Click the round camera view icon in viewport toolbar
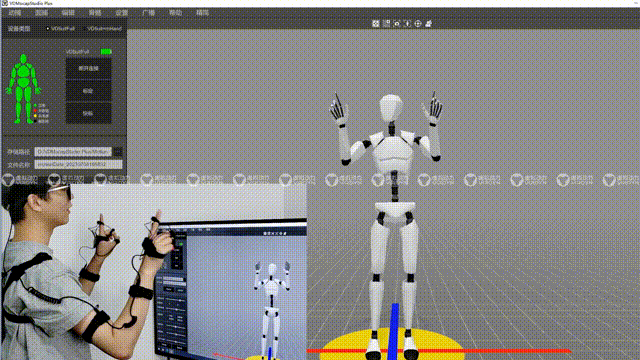Viewport: 640px width, 360px height. [397, 24]
